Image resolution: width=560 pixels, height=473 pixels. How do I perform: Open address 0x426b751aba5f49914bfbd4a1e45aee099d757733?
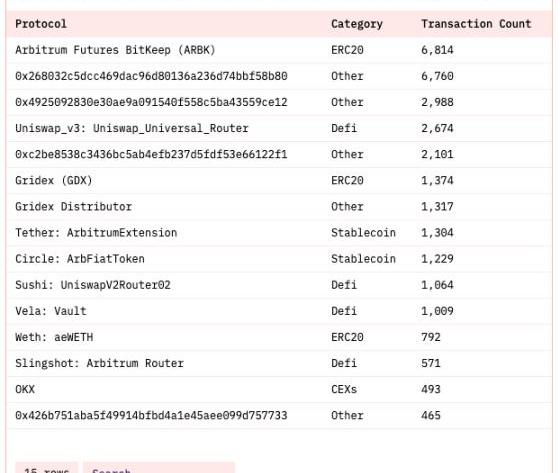pos(151,415)
